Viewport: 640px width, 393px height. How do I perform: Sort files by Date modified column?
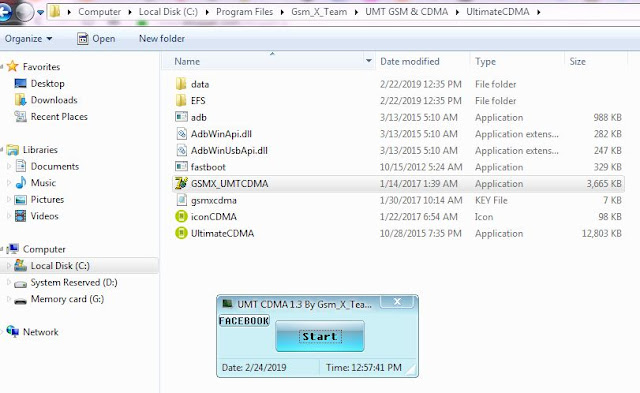(410, 61)
